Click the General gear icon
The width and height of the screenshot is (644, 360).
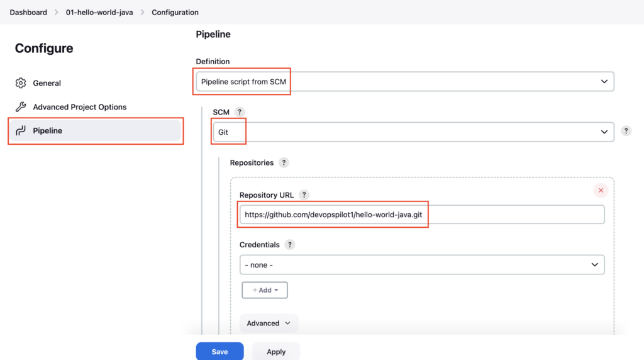21,83
